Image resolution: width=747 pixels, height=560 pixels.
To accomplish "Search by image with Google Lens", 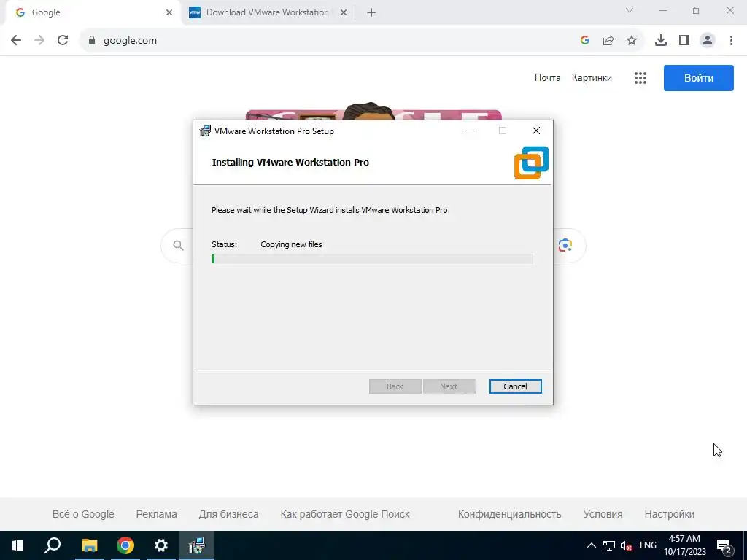I will pyautogui.click(x=565, y=245).
